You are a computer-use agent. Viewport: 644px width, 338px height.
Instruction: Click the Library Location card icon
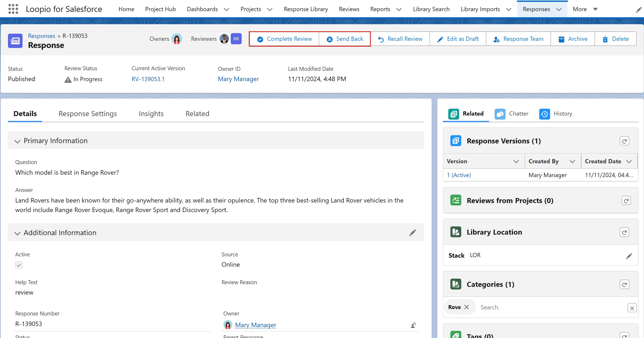(x=456, y=232)
